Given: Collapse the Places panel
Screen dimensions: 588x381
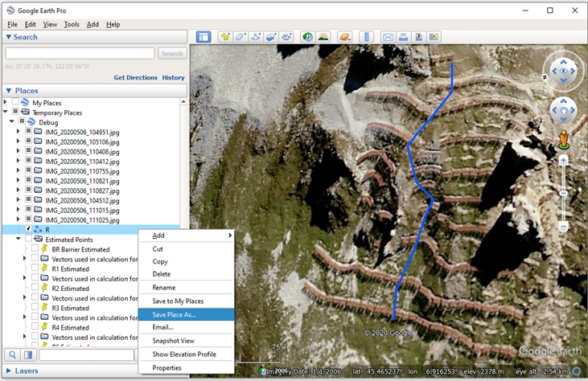Looking at the screenshot, I should click(x=9, y=90).
